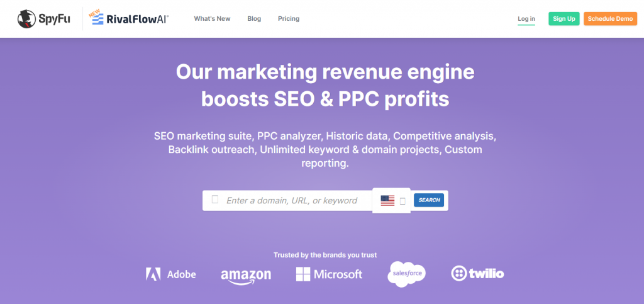The image size is (644, 304).
Task: Open the Pricing page
Action: tap(289, 18)
